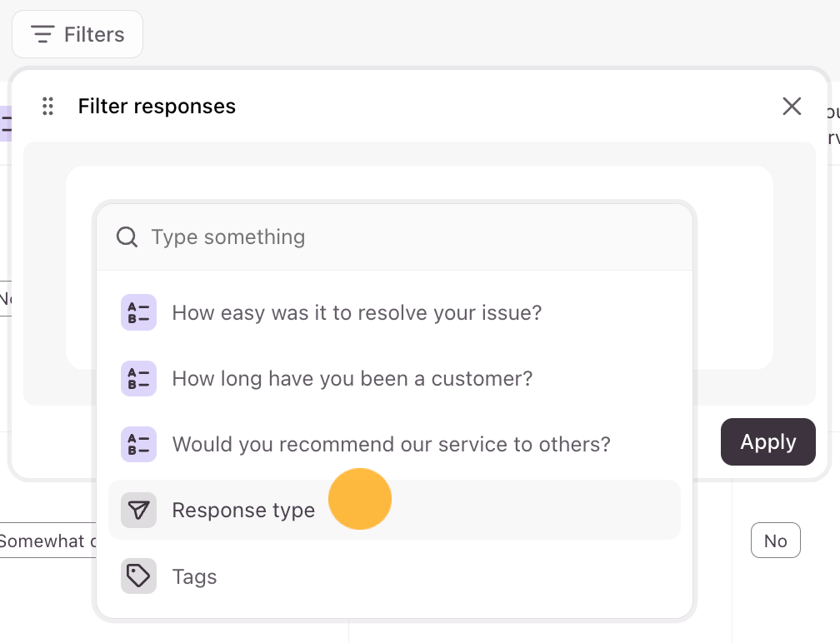
Task: Click the "No" response tag
Action: 775,541
